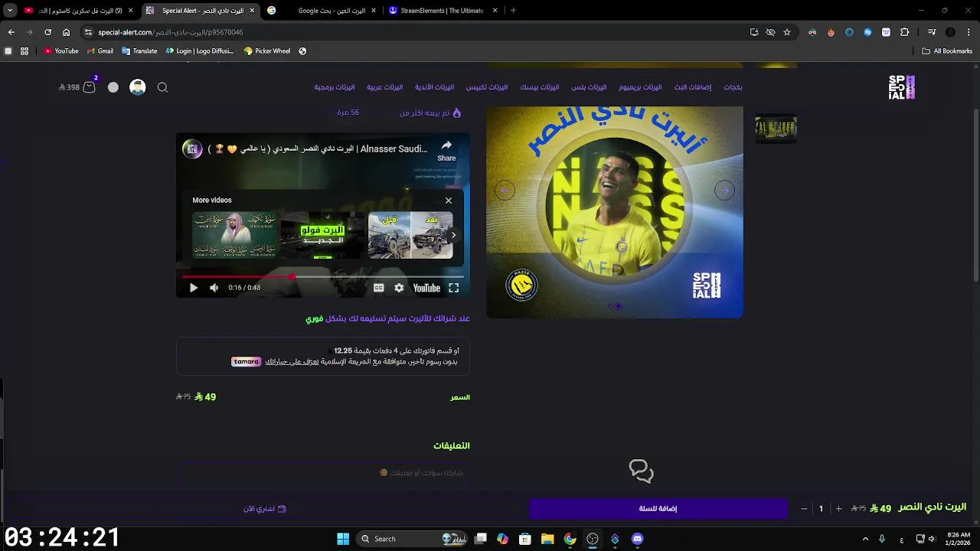The image size is (980, 551).
Task: Go back to previous page
Action: (11, 32)
